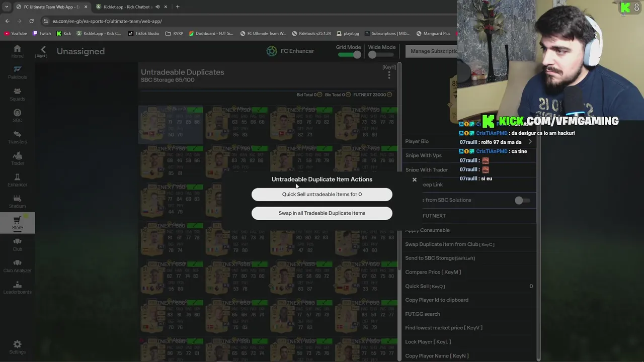The image size is (644, 362).
Task: Click the Bin Total 0 label
Action: (337, 95)
